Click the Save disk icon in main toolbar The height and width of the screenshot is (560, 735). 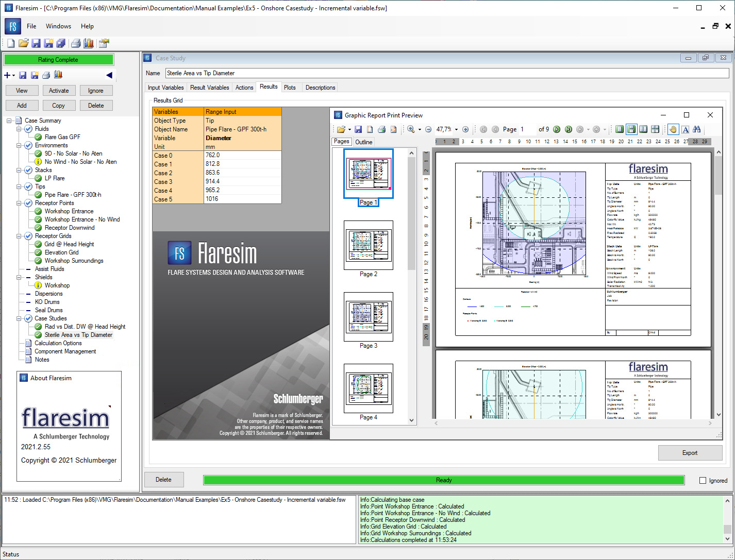click(36, 43)
